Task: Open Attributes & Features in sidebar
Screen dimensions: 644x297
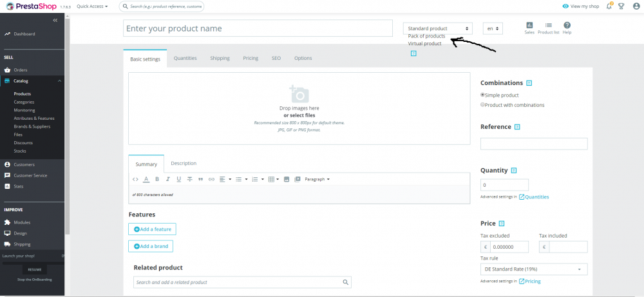Action: pos(34,119)
